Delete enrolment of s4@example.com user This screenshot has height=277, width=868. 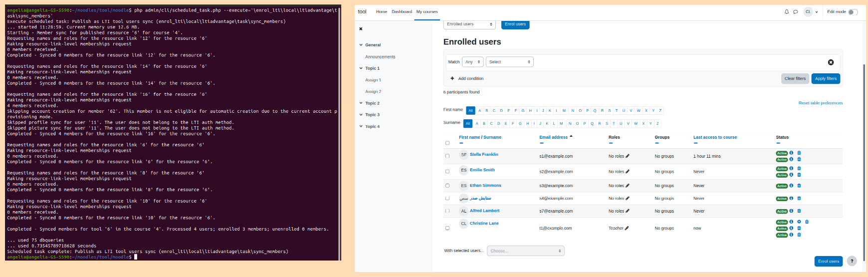tap(799, 198)
